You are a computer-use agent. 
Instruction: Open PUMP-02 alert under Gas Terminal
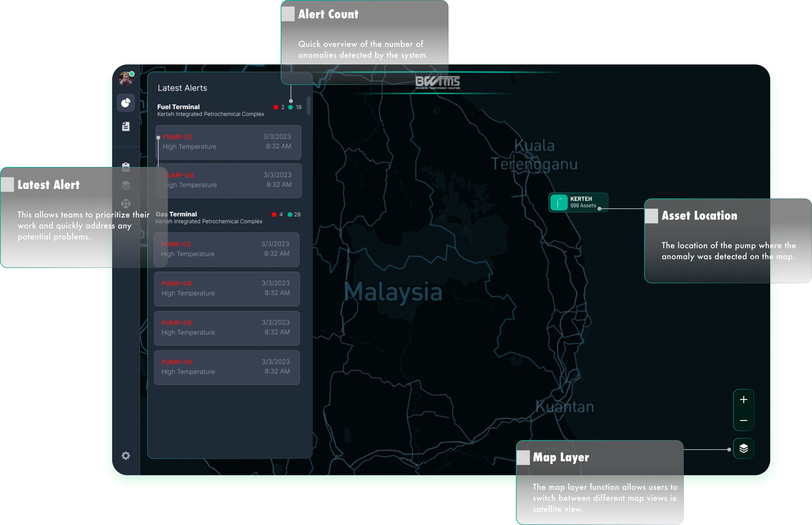tap(226, 250)
